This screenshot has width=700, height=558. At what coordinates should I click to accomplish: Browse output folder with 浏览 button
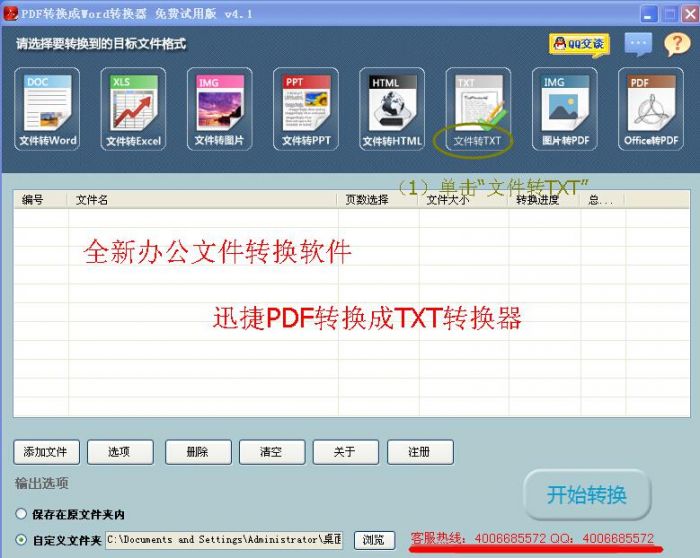tap(374, 540)
